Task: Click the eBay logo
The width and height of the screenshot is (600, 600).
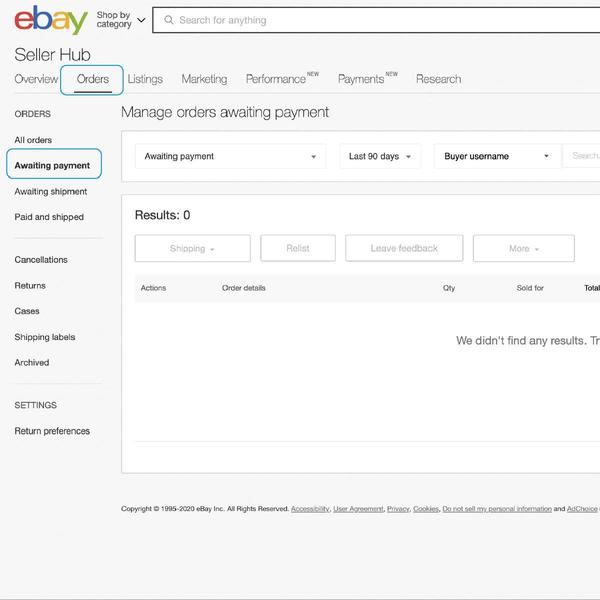Action: point(51,20)
